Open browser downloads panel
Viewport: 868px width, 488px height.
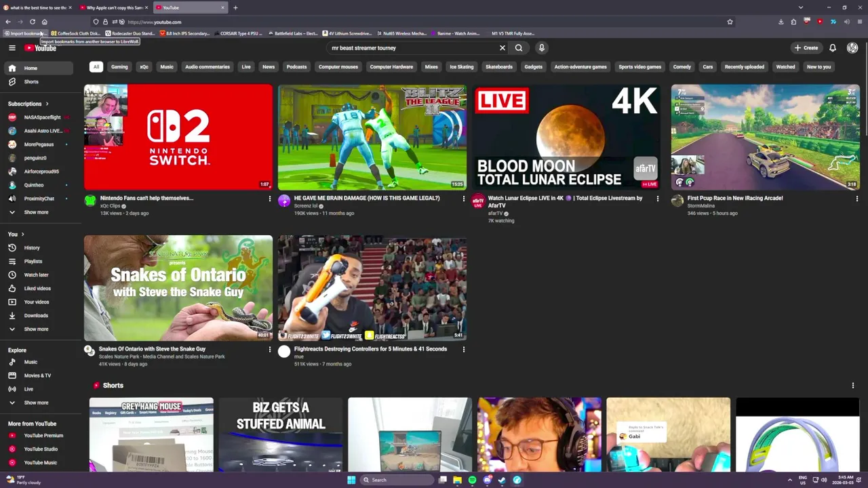[x=781, y=22]
